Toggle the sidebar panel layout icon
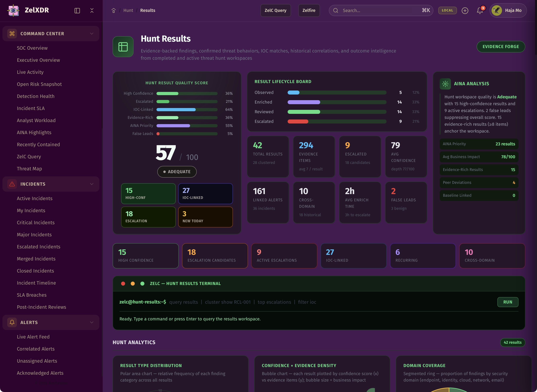This screenshot has height=392, width=537. point(77,10)
